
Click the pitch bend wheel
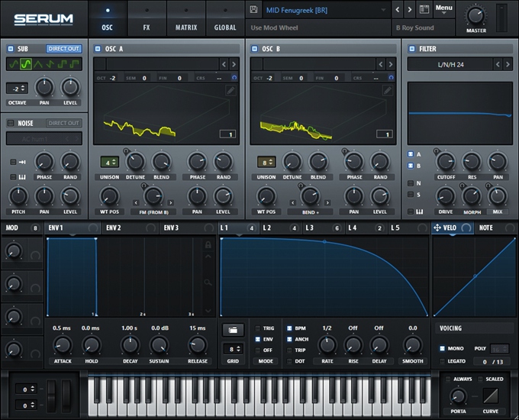click(51, 396)
